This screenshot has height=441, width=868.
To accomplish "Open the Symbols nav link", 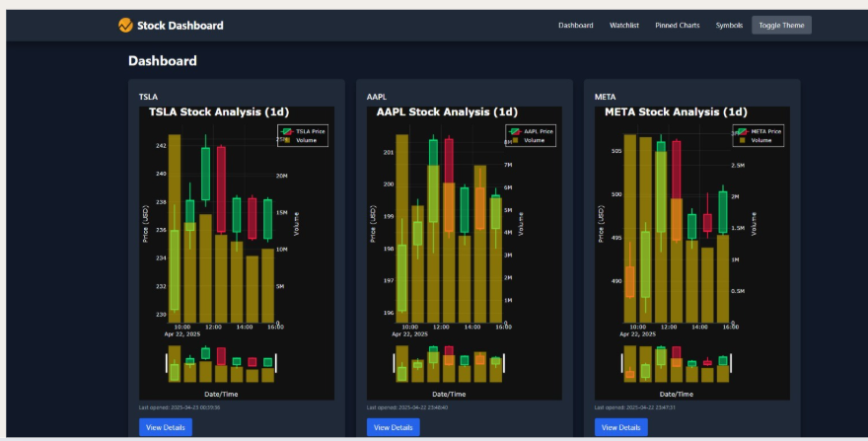I will coord(729,26).
